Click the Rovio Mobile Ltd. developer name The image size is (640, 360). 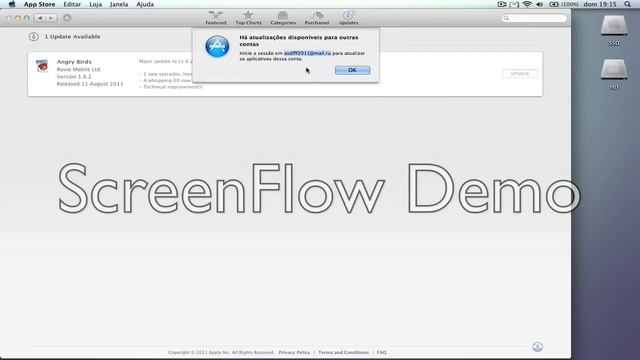coord(79,69)
